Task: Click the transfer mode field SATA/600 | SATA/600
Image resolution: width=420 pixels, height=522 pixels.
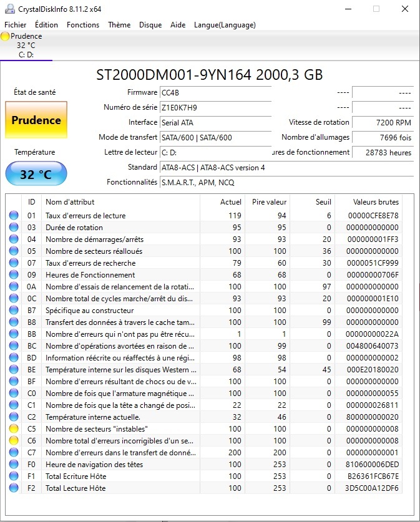Action: click(215, 137)
